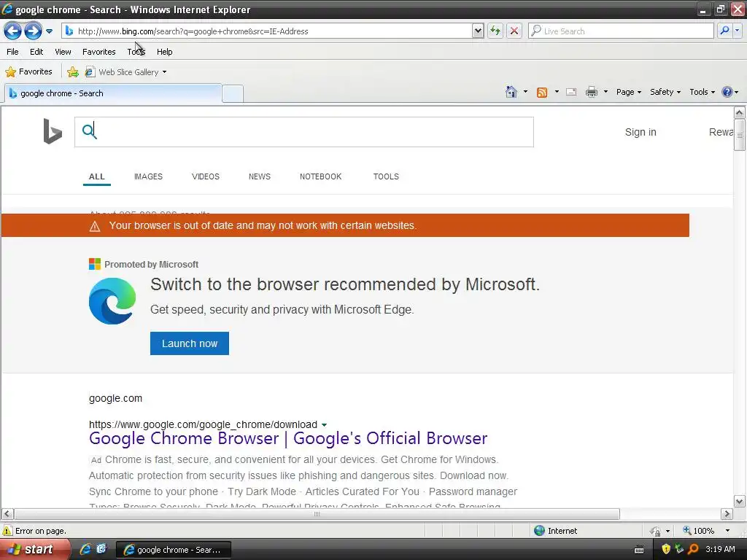Open Web Slice Gallery link

125,72
